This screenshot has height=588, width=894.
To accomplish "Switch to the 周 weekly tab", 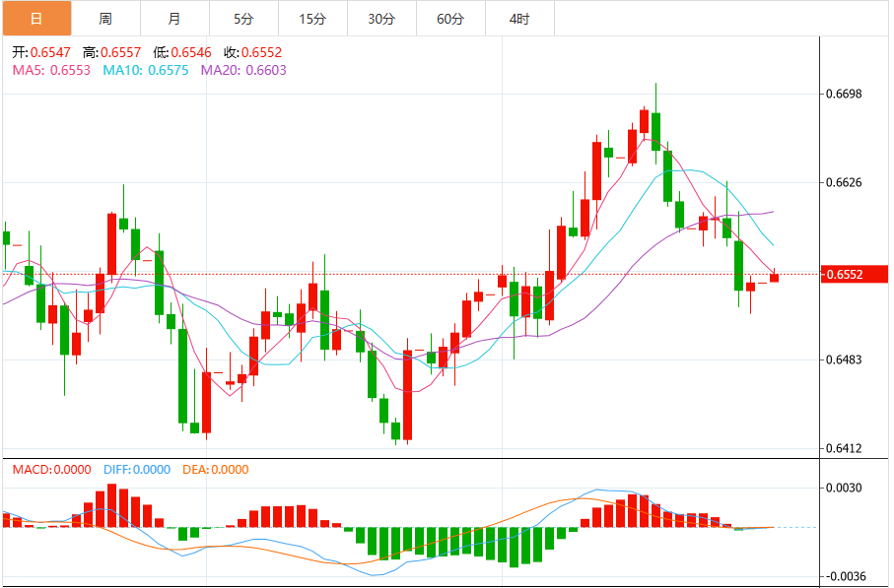I will 105,19.
